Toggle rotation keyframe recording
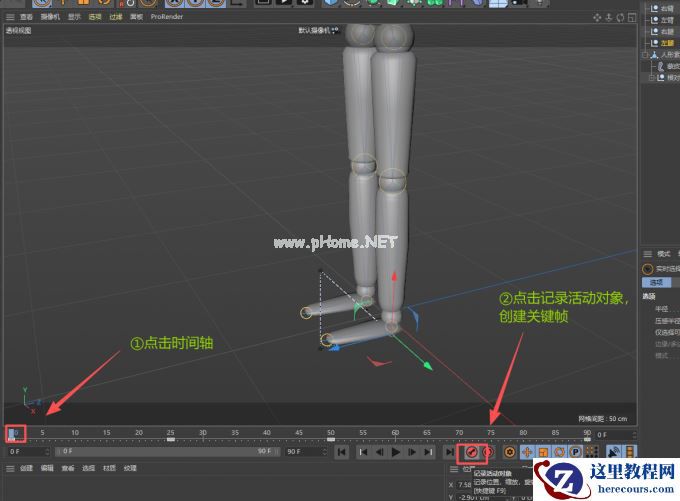The image size is (680, 501). [559, 452]
